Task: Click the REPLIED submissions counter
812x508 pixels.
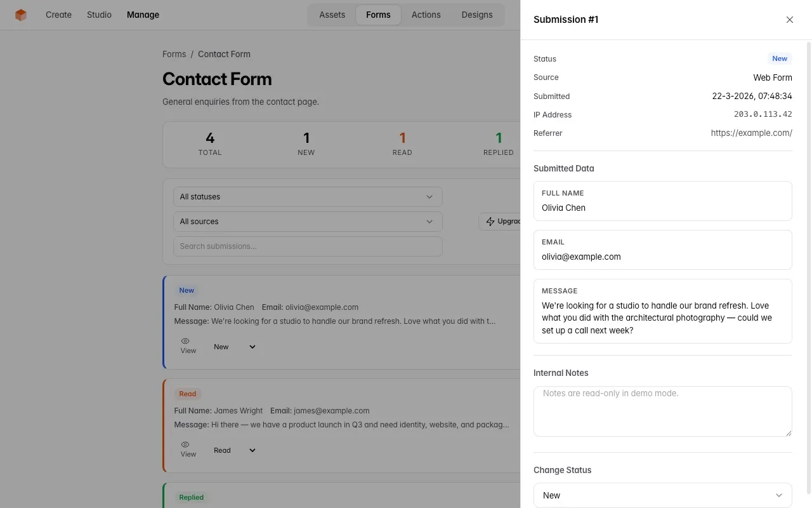Action: (x=498, y=144)
